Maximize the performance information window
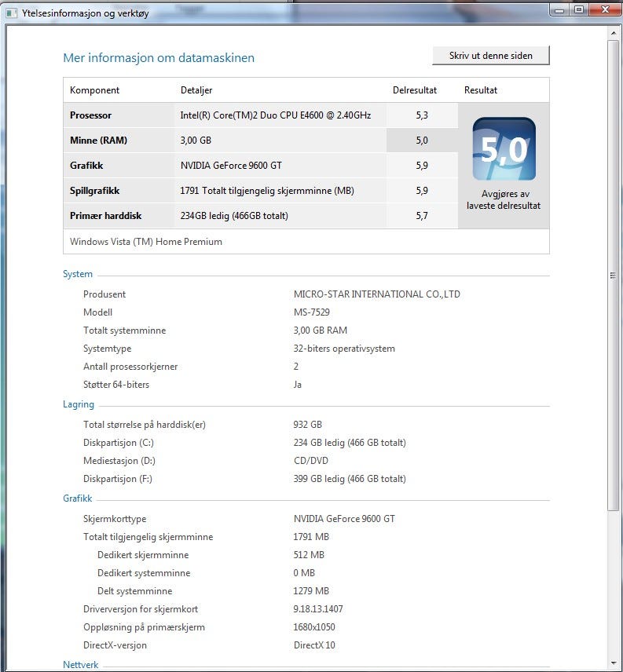 click(x=579, y=9)
